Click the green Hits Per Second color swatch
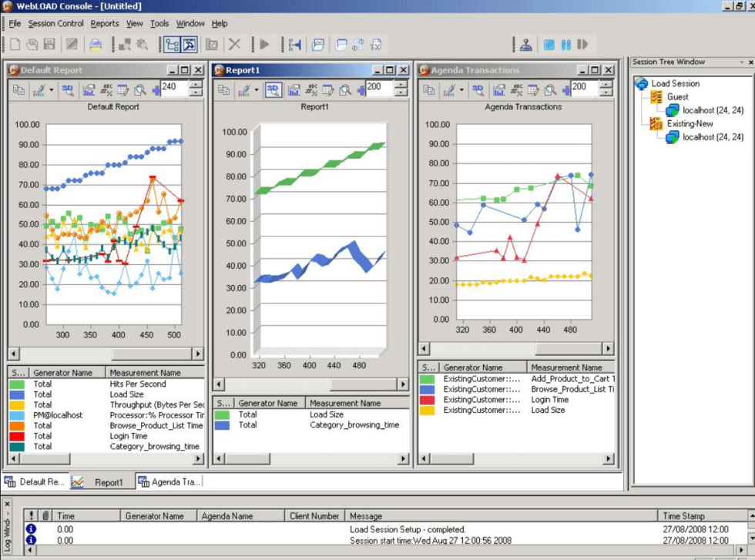Screen dimensions: 755x560 click(x=18, y=384)
